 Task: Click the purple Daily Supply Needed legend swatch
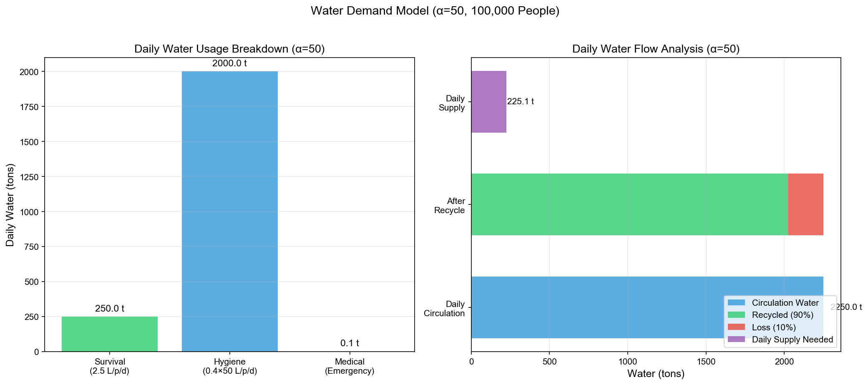[x=737, y=340]
